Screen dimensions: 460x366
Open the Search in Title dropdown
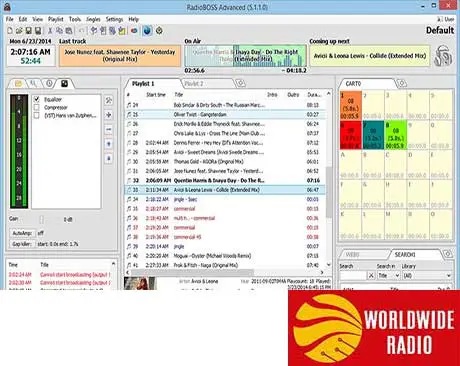point(388,276)
